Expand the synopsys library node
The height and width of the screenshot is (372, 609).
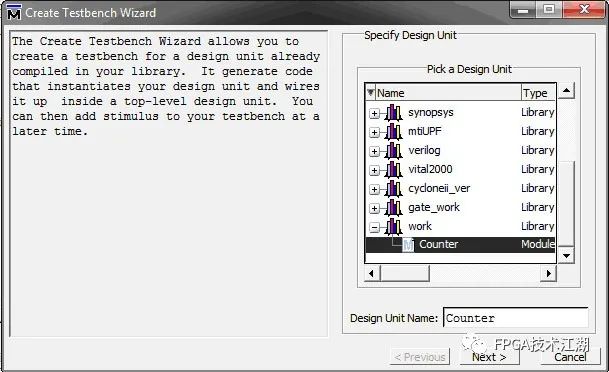click(374, 114)
